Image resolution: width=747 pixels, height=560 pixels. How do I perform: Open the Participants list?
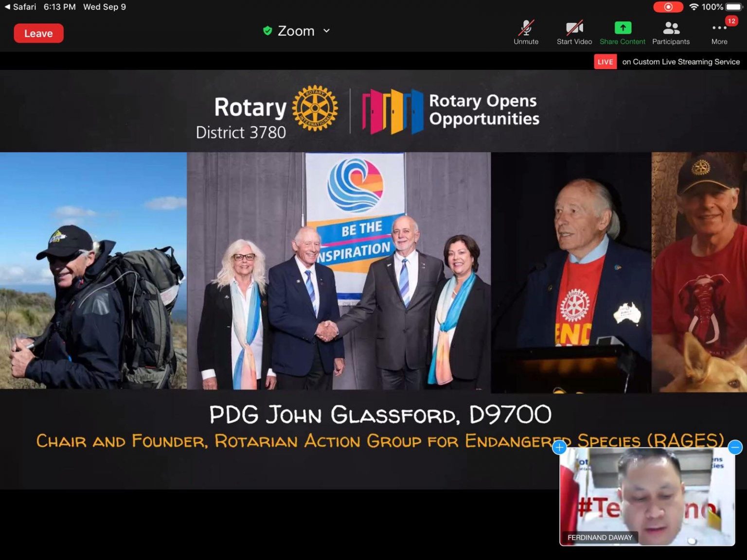[671, 33]
